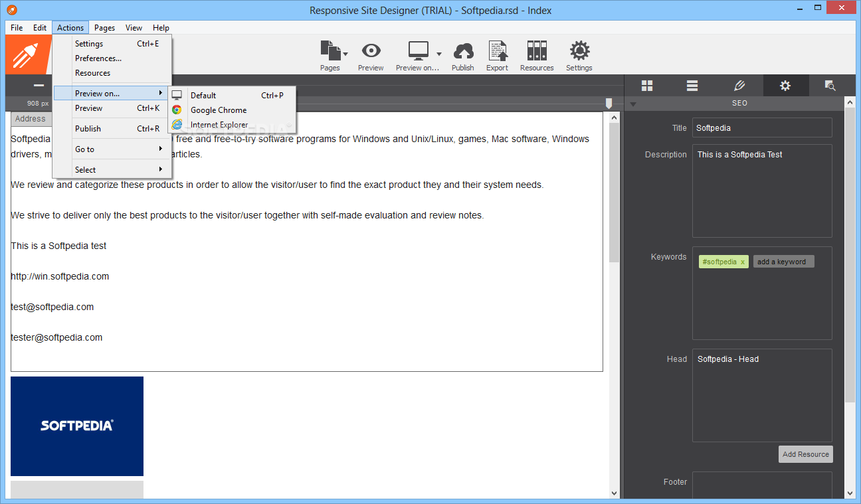The image size is (861, 504).
Task: Expand the Preview on toolbar dropdown arrow
Action: pyautogui.click(x=439, y=53)
